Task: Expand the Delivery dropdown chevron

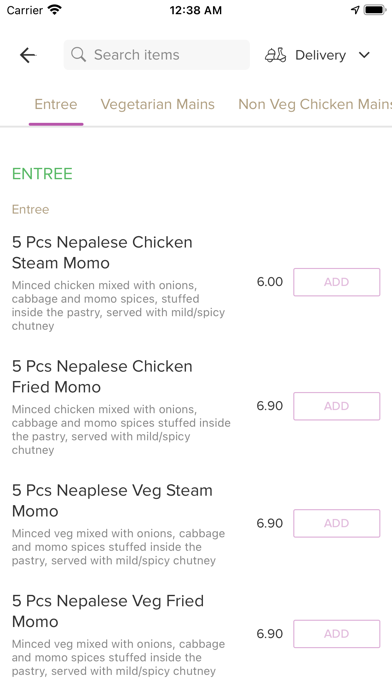Action: pos(364,55)
